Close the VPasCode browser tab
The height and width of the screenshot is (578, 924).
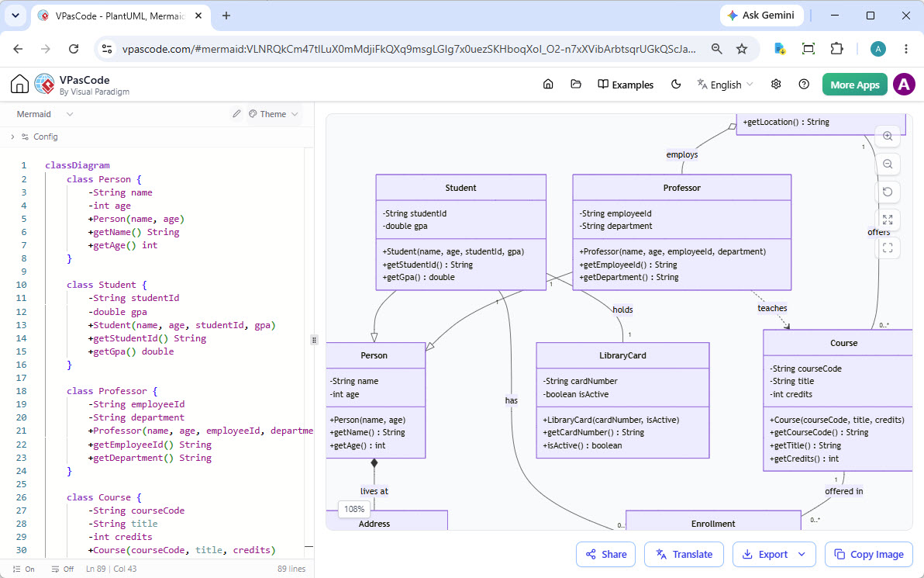point(198,16)
